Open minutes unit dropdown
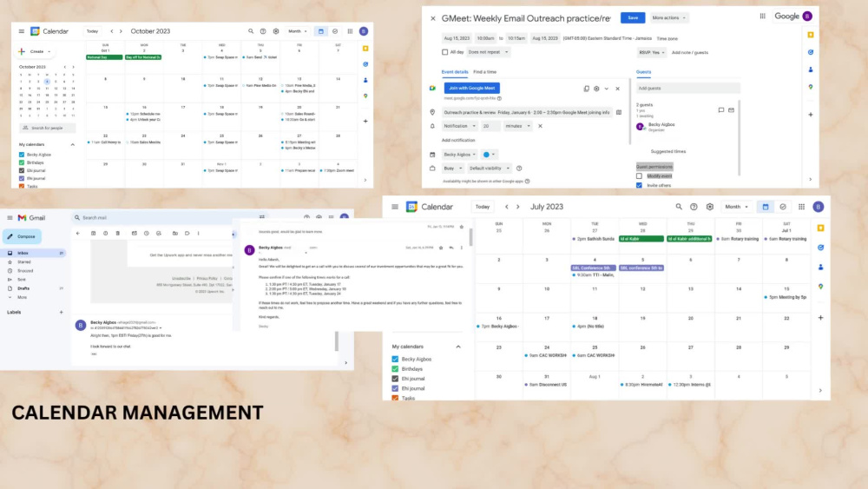 (x=517, y=126)
